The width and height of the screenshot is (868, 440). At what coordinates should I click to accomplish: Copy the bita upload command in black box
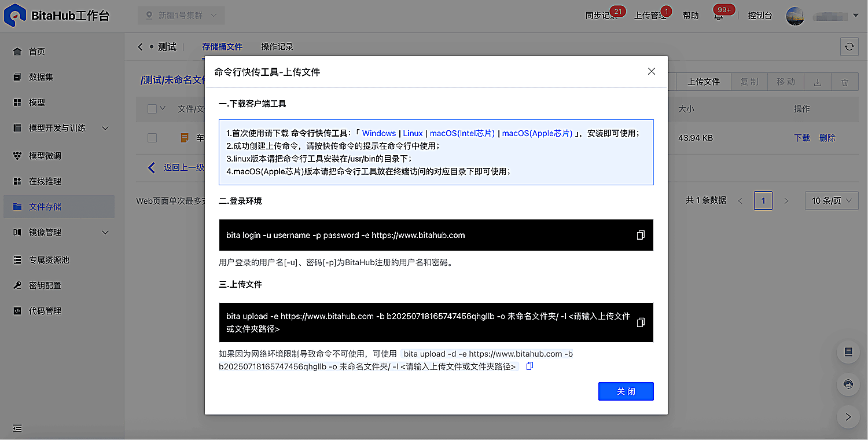(x=641, y=322)
